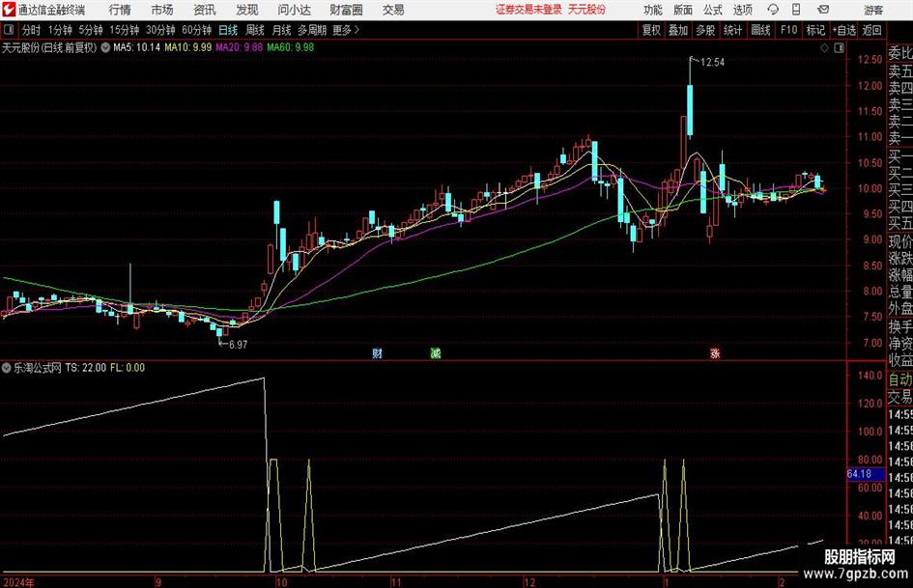Click the 天元股份 stock name in title bar
This screenshot has width=913, height=588.
(587, 10)
